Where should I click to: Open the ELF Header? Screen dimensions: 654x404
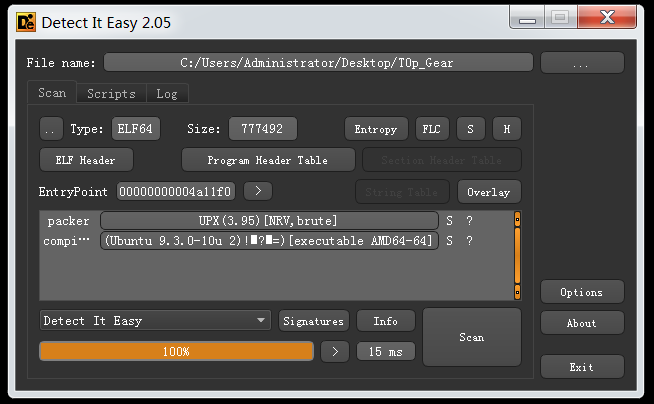point(86,160)
